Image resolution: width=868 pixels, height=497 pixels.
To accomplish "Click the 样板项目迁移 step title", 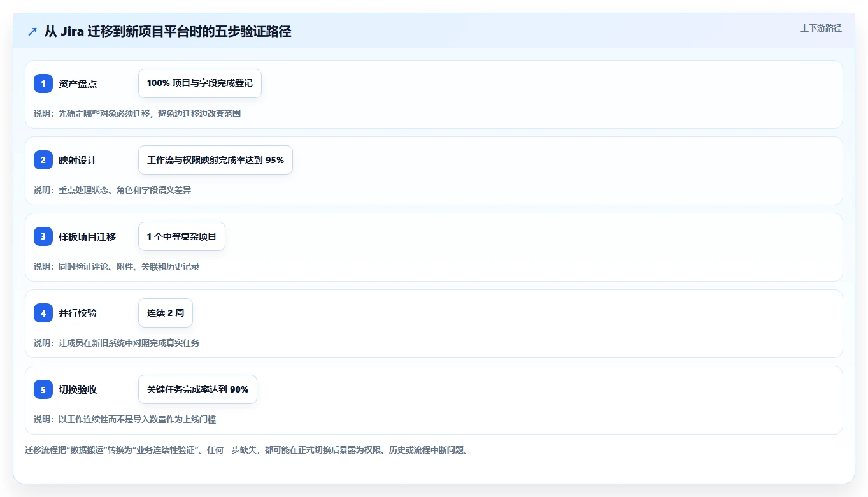I will pos(87,236).
